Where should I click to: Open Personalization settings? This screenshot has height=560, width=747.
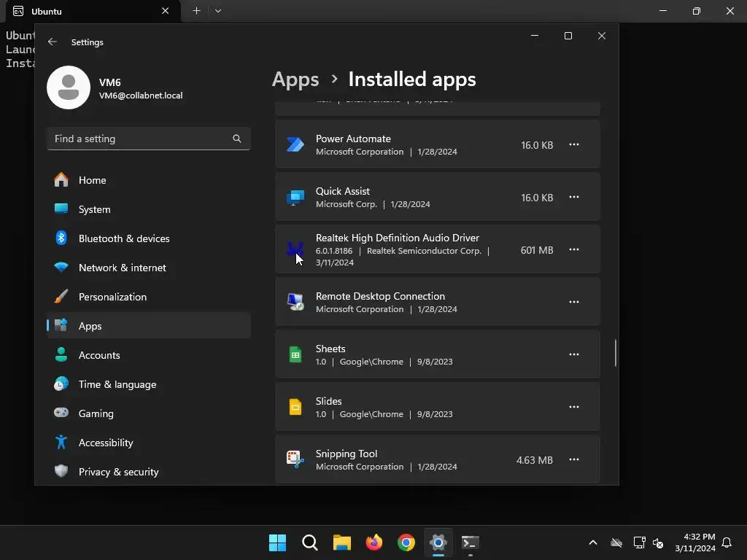pos(149,297)
